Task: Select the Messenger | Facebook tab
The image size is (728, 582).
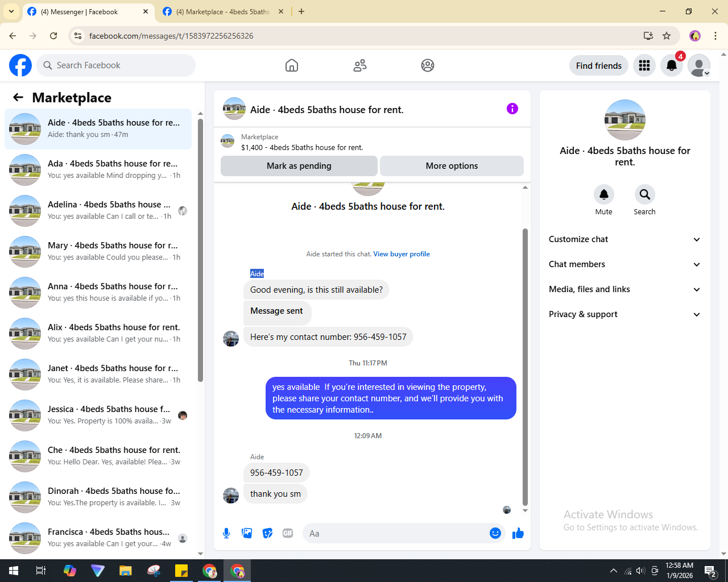Action: point(88,11)
